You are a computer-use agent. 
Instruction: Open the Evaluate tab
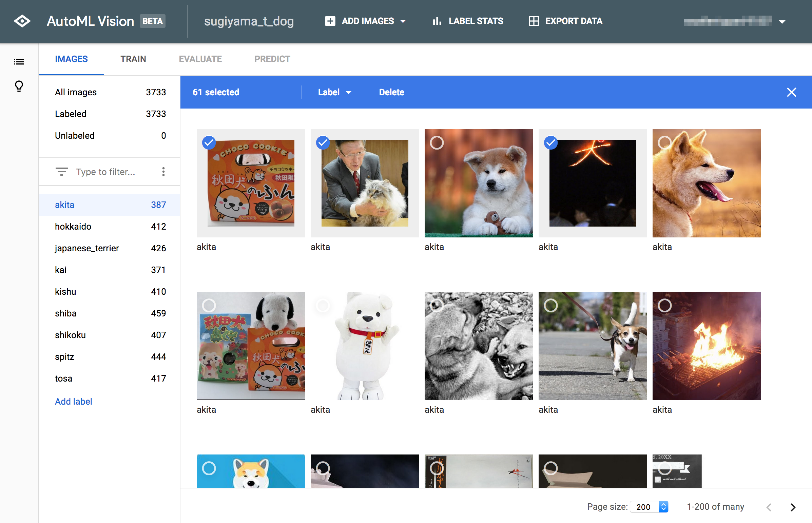200,59
